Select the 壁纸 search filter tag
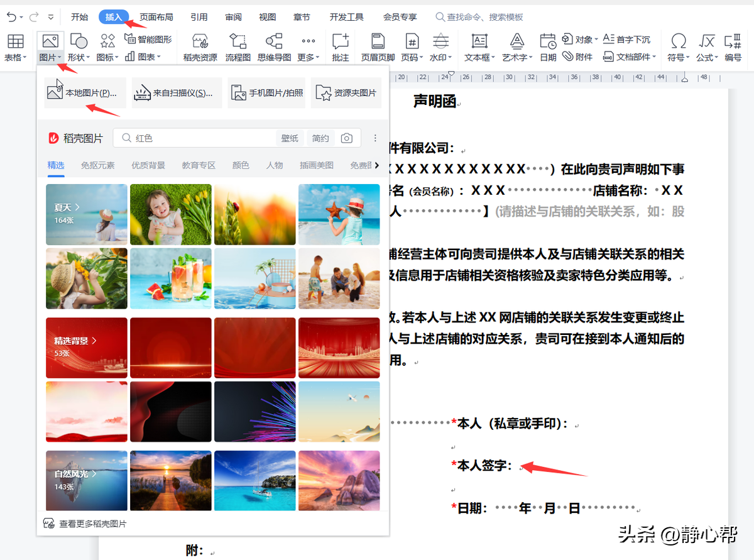This screenshot has height=560, width=754. (290, 138)
